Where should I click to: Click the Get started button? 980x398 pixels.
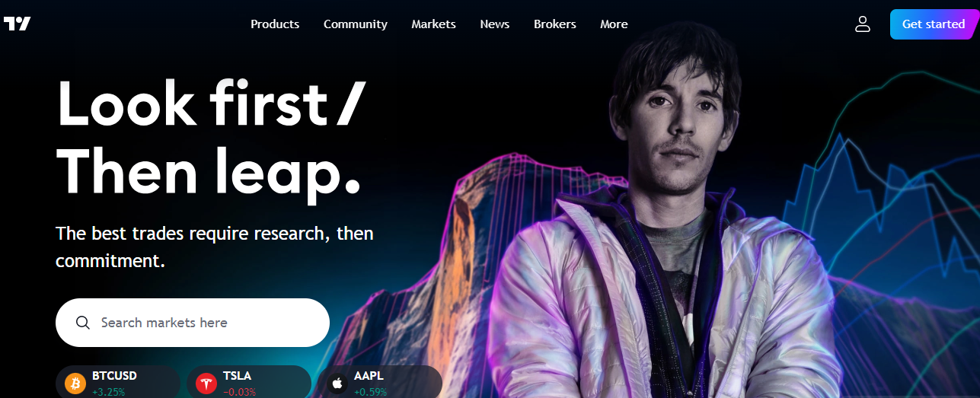[934, 24]
